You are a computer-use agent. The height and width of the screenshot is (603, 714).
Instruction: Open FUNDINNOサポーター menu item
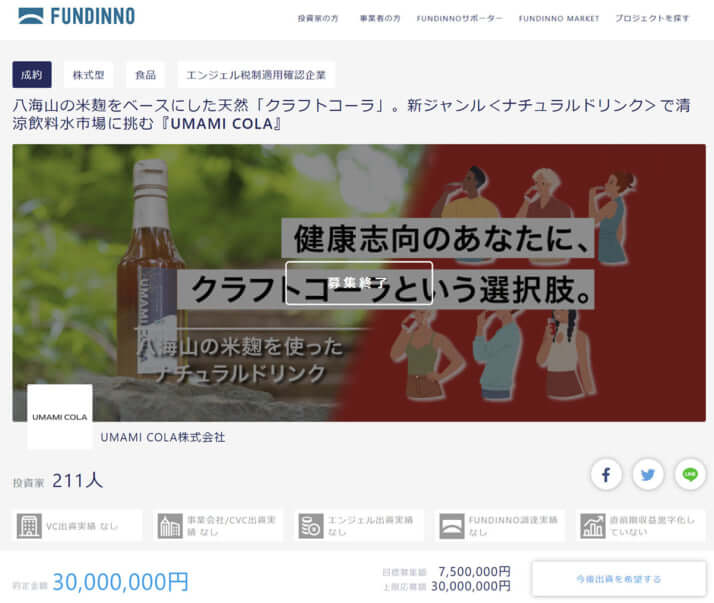click(x=459, y=18)
